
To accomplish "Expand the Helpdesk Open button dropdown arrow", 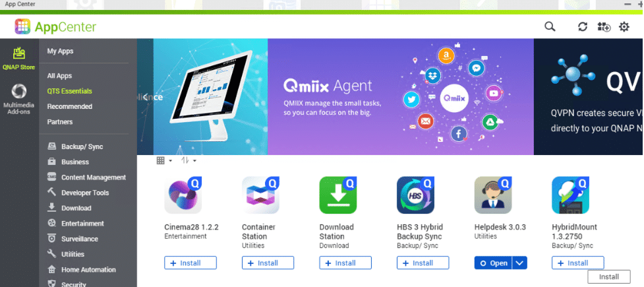I will [519, 263].
